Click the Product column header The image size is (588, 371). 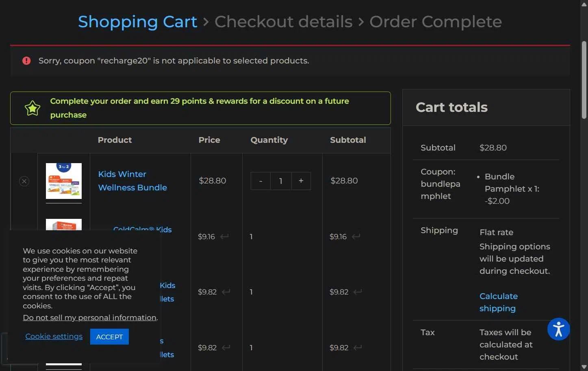[x=115, y=140]
